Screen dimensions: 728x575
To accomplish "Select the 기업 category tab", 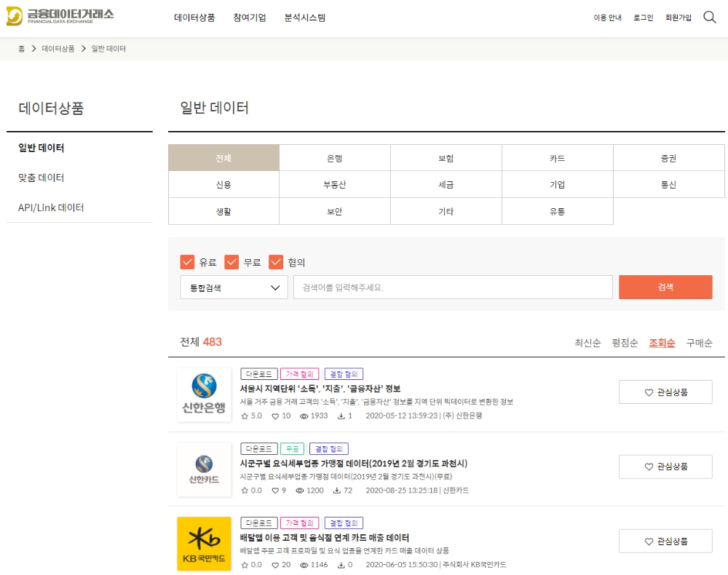I will coord(557,185).
